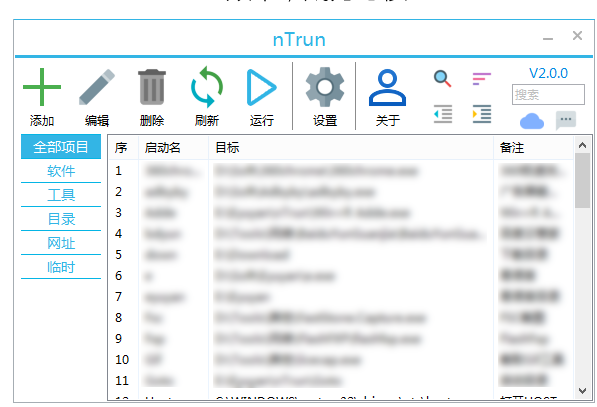Screen dimensions: 597x407
Task: Open 设置 (Settings) gear icon
Action: tap(325, 87)
